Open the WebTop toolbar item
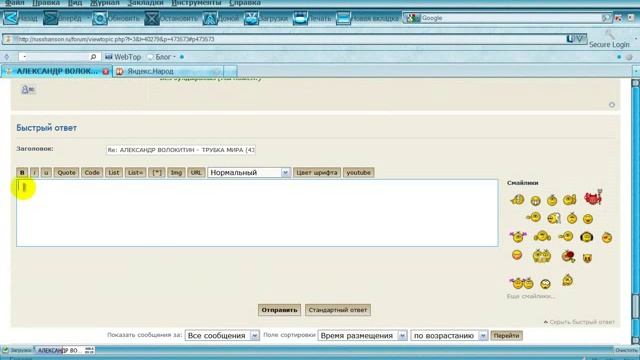 point(123,57)
